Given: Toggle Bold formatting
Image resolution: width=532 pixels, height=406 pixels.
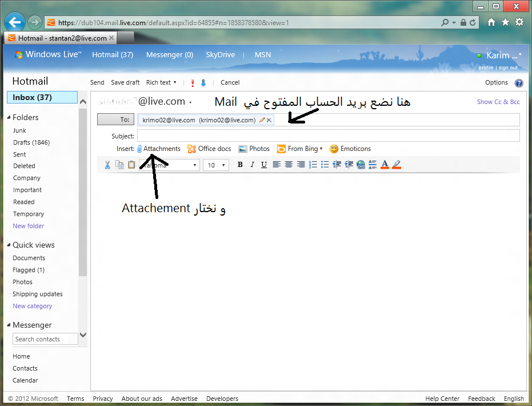Looking at the screenshot, I should 240,165.
